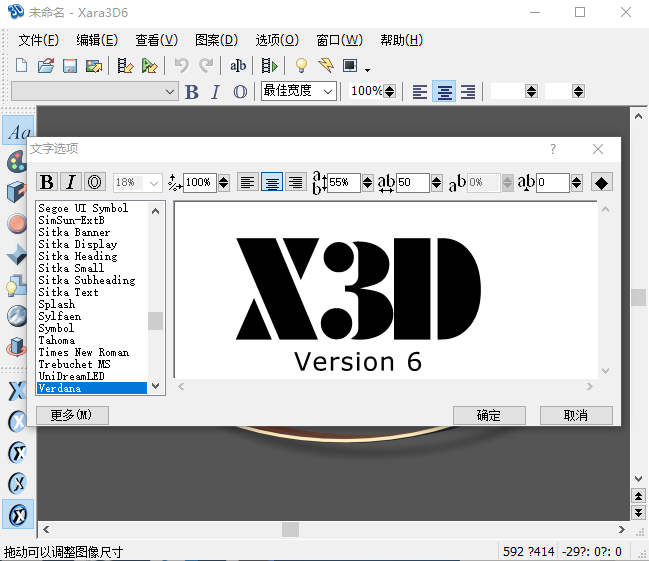Screen dimensions: 649x561
Task: Click the lightning bolt icon in toolbar
Action: click(326, 65)
